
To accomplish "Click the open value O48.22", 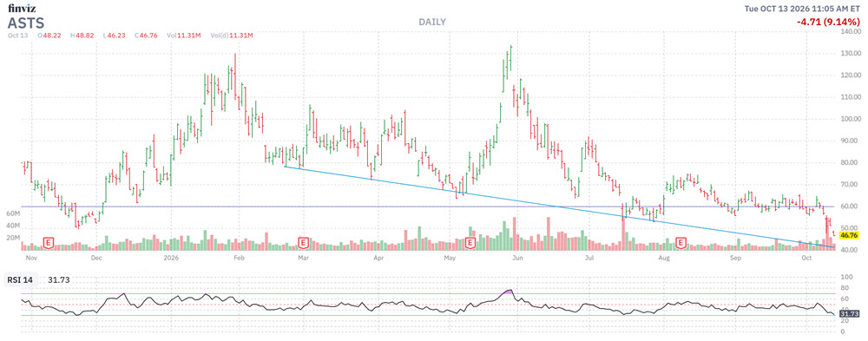I will click(x=49, y=36).
